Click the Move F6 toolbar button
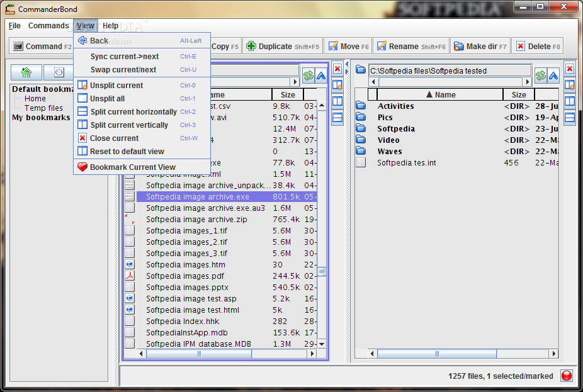Viewport: 583px width, 392px height. (x=348, y=46)
